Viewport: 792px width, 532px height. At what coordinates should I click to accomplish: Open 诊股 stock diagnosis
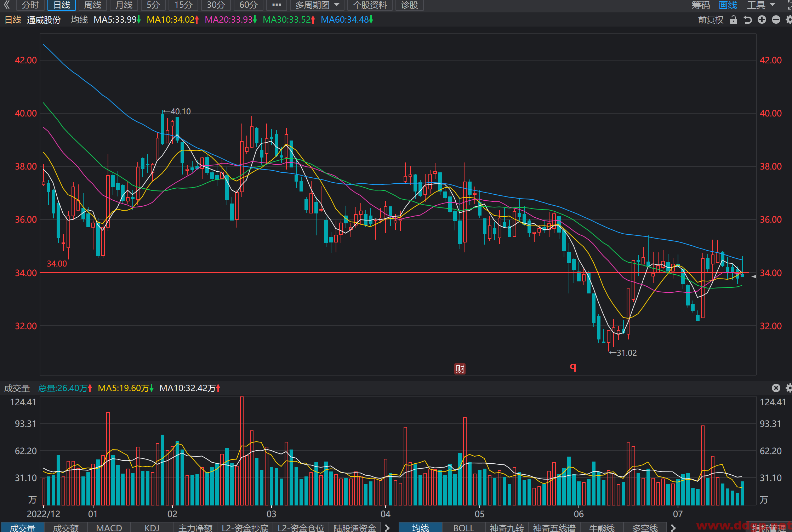pyautogui.click(x=410, y=5)
